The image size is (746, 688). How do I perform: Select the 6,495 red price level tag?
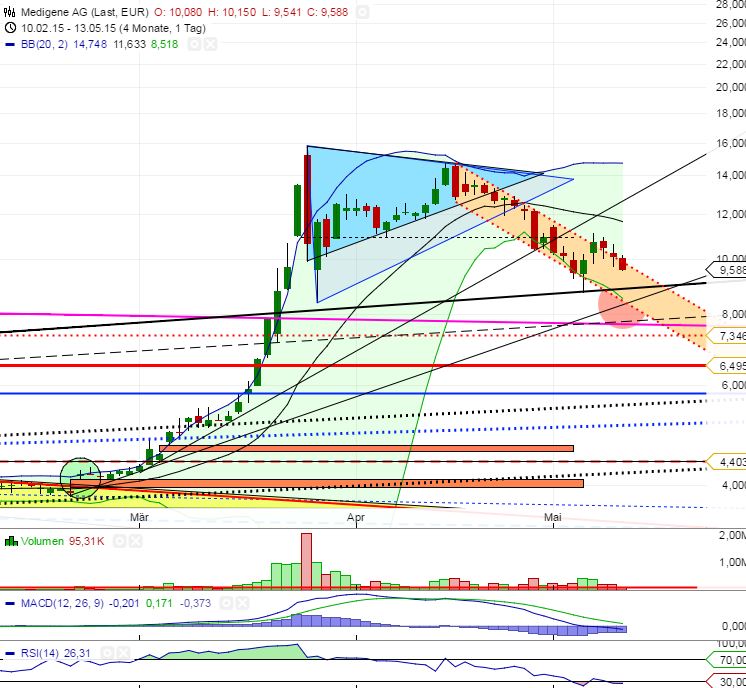tap(726, 366)
